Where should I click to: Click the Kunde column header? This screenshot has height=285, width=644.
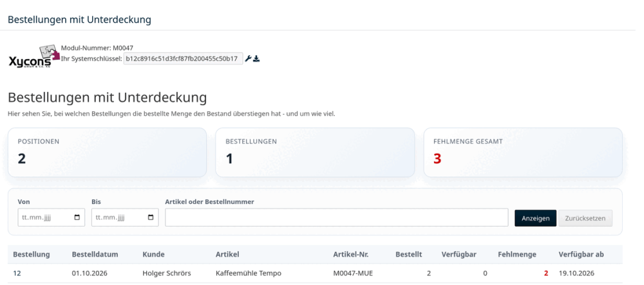[x=154, y=254]
